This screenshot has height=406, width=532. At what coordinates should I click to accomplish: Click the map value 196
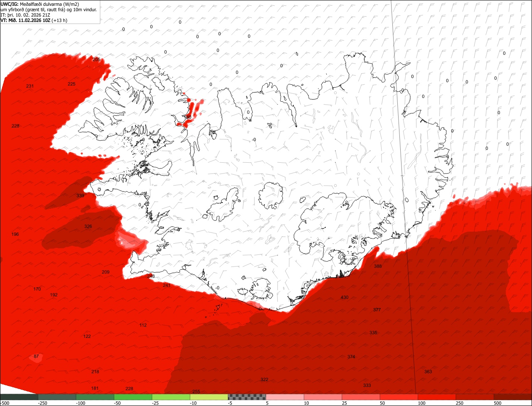[15, 235]
